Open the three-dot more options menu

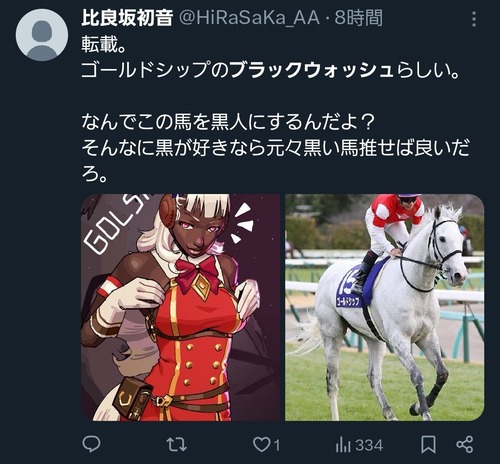coord(474,19)
